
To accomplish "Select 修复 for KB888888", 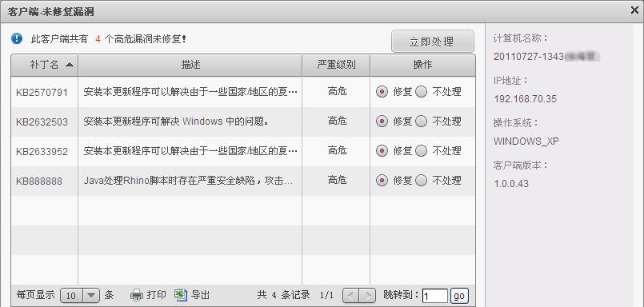I will pos(382,181).
